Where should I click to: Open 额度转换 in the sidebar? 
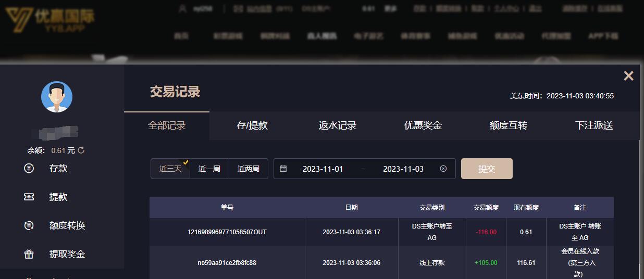(x=67, y=225)
